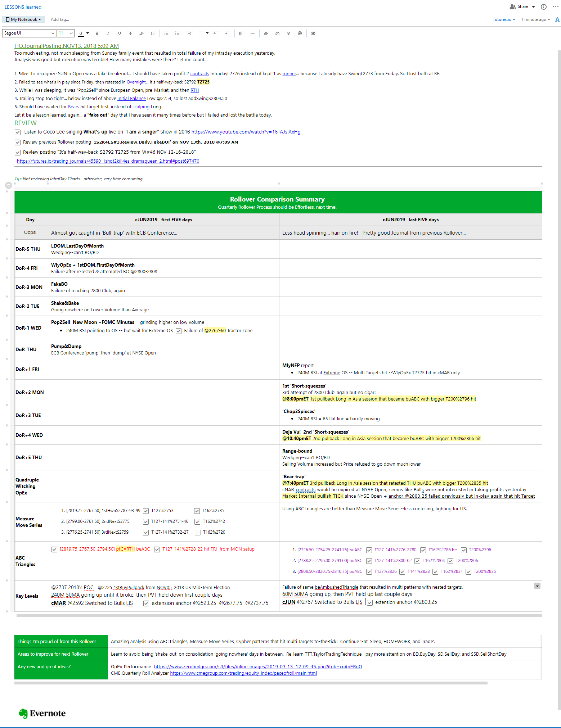This screenshot has width=561, height=728.
Task: Click the LESSONS learned note title
Action: 23,7
